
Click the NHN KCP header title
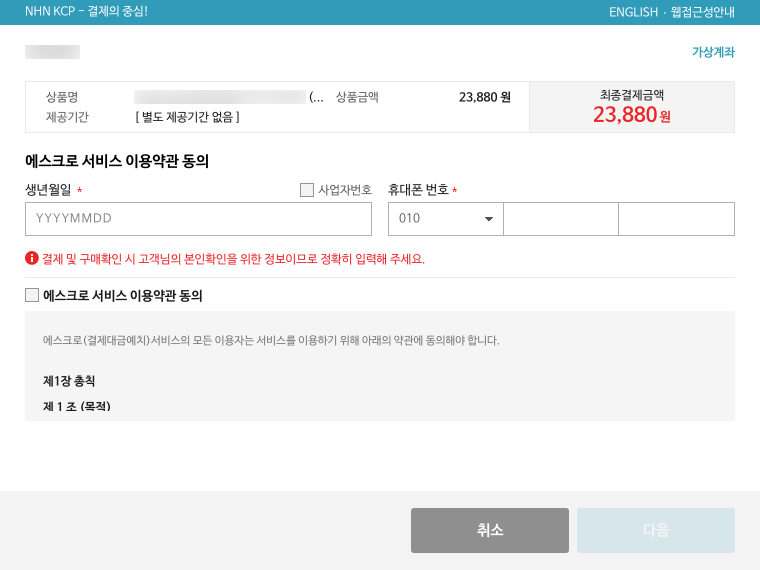coord(86,12)
